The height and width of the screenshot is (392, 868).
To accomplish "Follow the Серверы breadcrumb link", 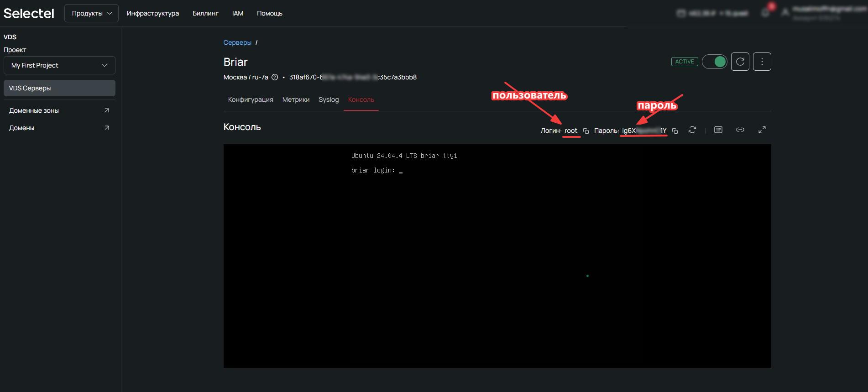I will point(237,42).
